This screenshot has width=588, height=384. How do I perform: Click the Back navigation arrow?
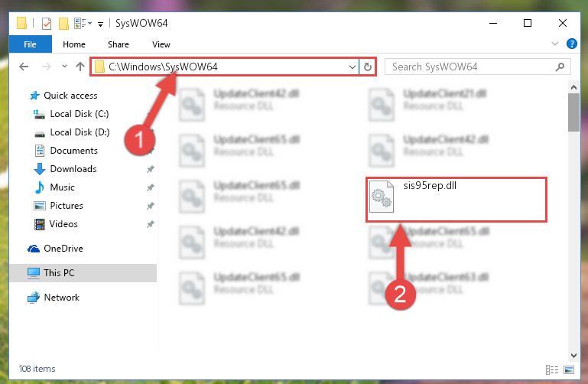pos(24,67)
